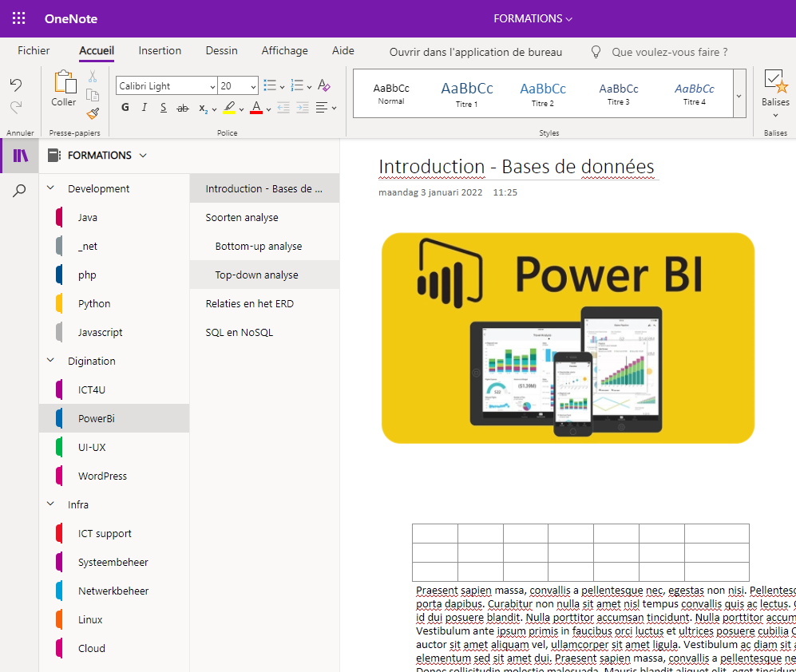Apply the Normal style
Image resolution: width=796 pixels, height=672 pixels.
pyautogui.click(x=391, y=94)
